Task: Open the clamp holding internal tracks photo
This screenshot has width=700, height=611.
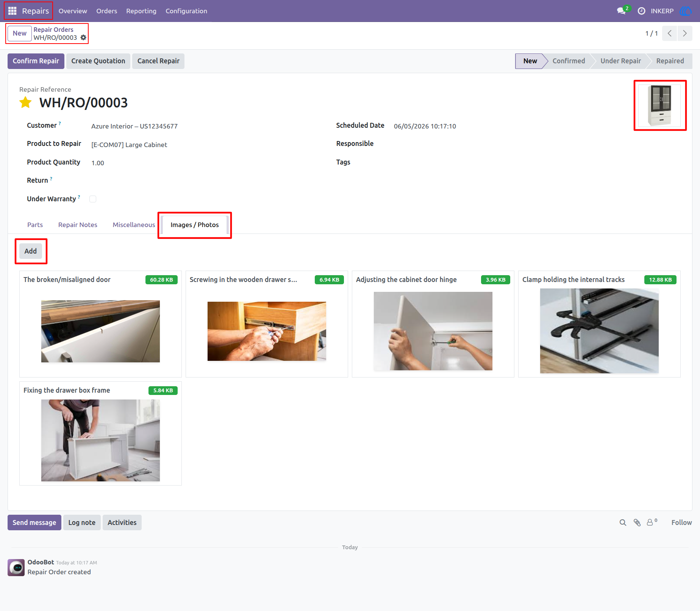Action: 599,331
